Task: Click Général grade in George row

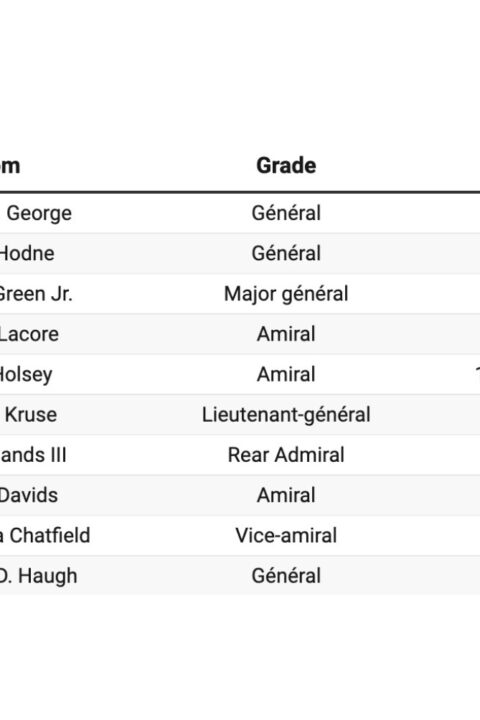Action: pyautogui.click(x=286, y=213)
